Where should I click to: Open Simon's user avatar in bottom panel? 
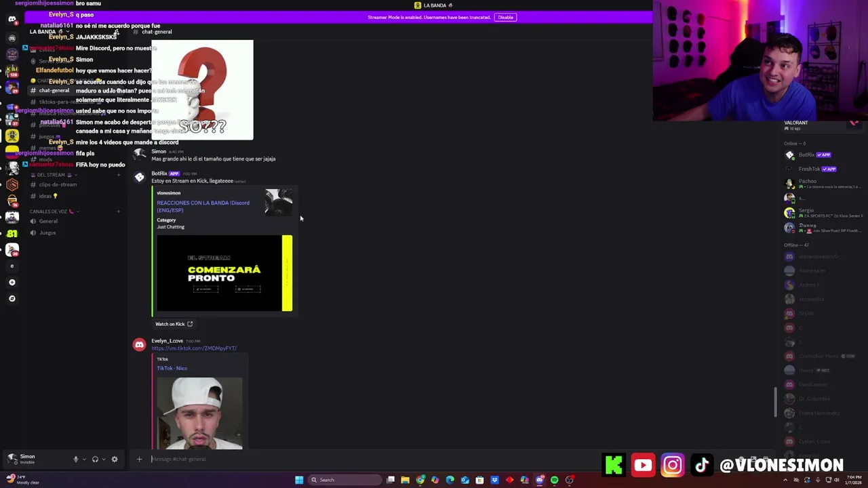12,459
